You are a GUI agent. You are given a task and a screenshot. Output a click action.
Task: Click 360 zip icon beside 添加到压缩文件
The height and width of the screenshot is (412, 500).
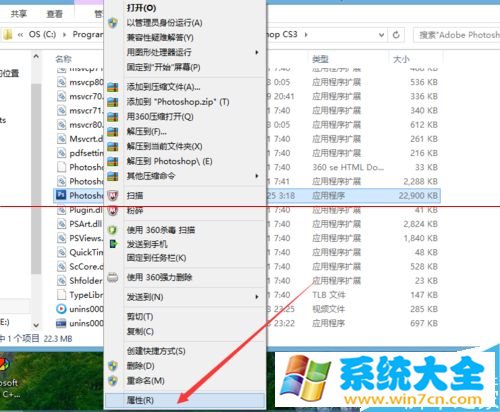click(113, 87)
